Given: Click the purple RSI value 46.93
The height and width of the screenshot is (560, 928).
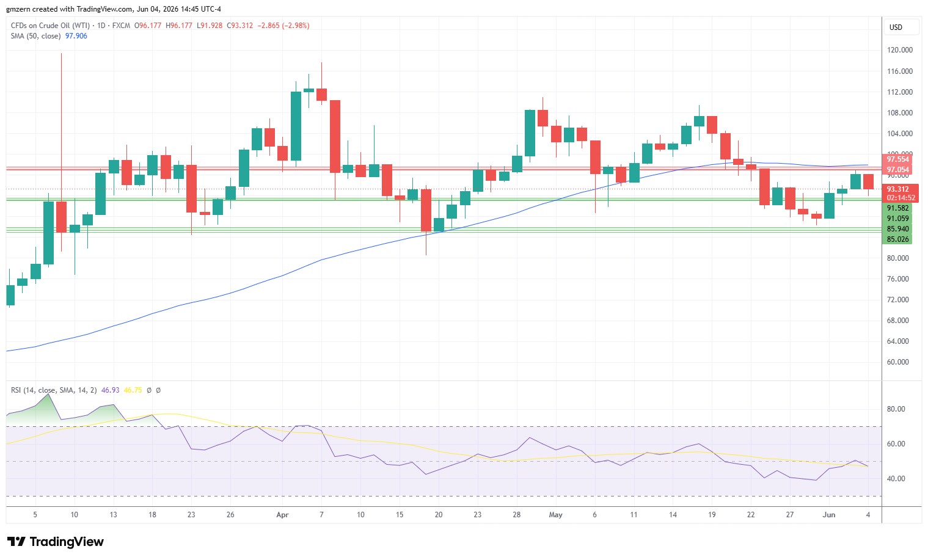Looking at the screenshot, I should point(111,390).
